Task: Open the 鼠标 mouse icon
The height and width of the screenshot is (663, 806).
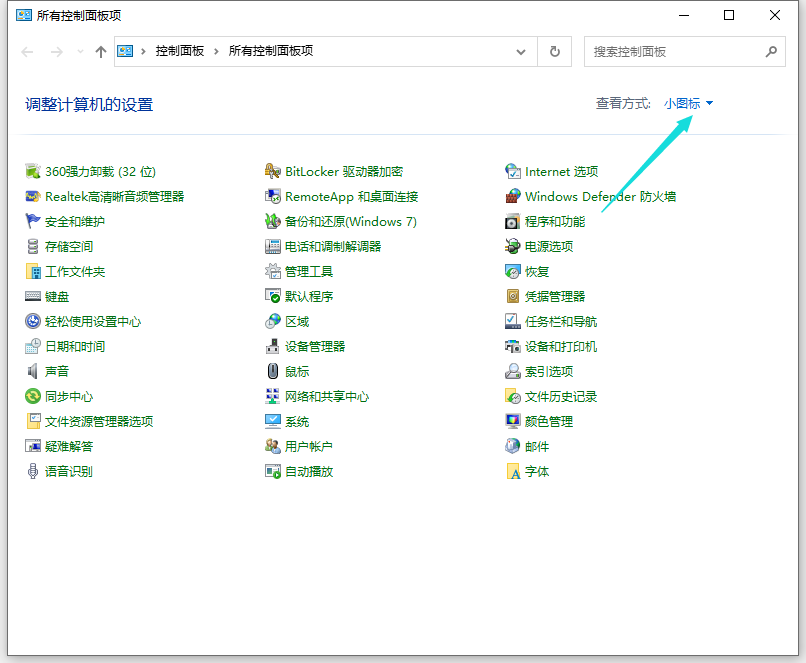Action: coord(273,372)
